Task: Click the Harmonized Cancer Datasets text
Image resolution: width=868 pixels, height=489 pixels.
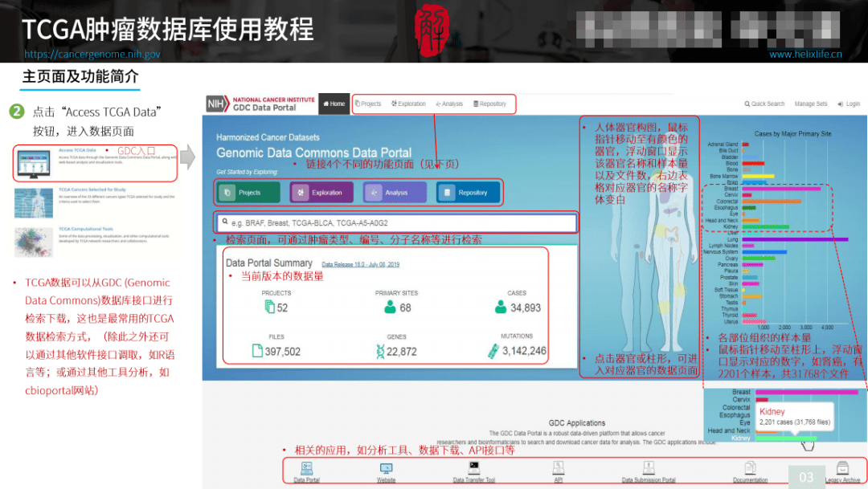Action: (x=268, y=137)
